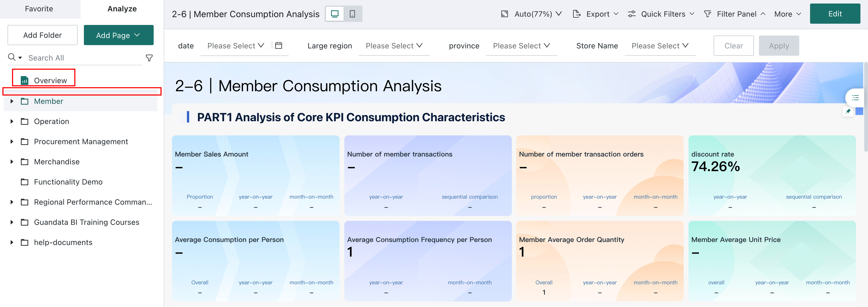Click the Apply filter button

pos(779,46)
